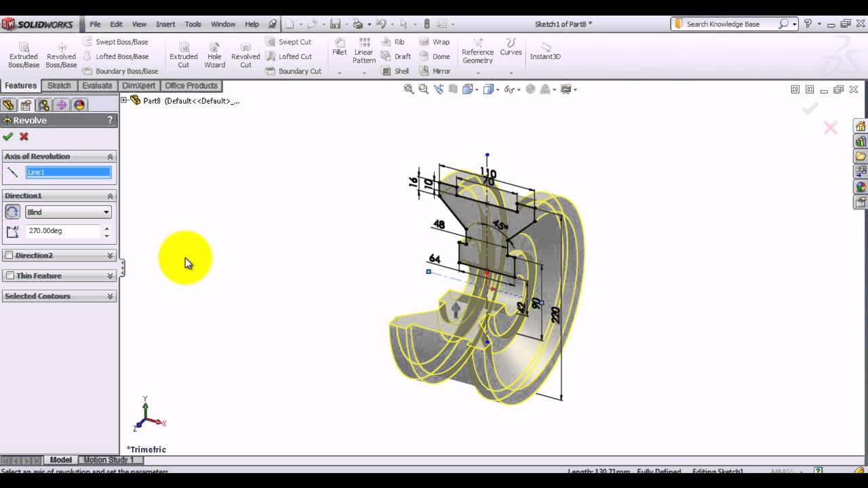Click the 270.00deg angle field
Viewport: 868px width, 488px height.
[x=63, y=230]
